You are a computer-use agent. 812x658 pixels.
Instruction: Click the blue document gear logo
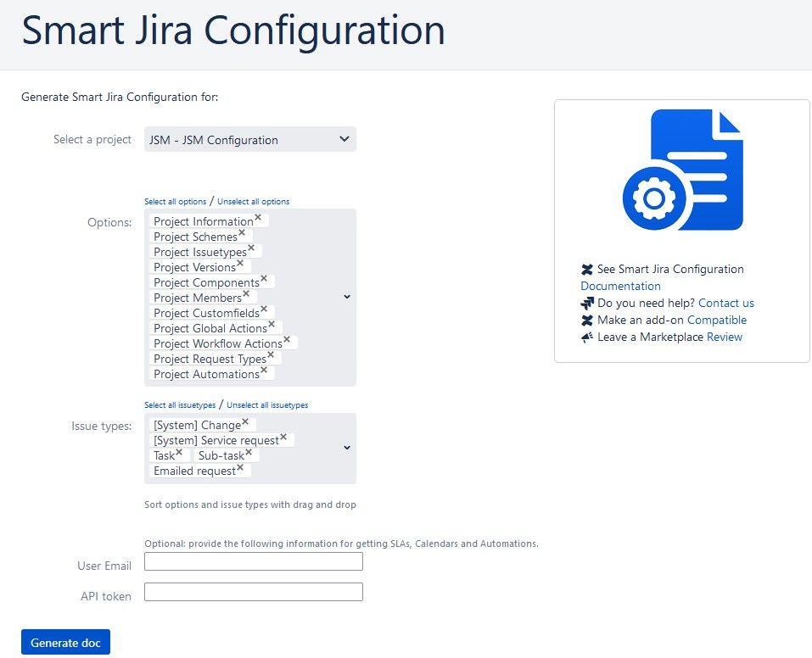[x=682, y=170]
